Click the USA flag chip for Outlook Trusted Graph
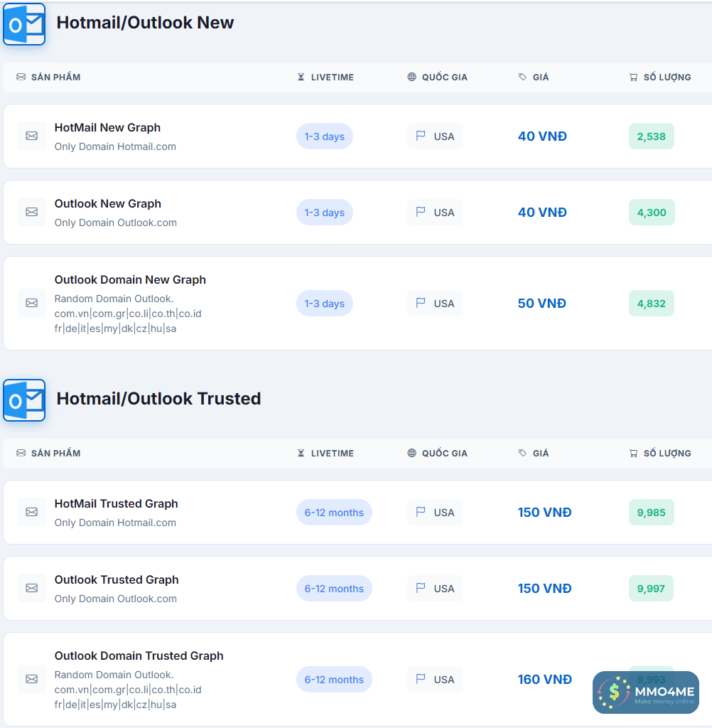 [x=435, y=589]
